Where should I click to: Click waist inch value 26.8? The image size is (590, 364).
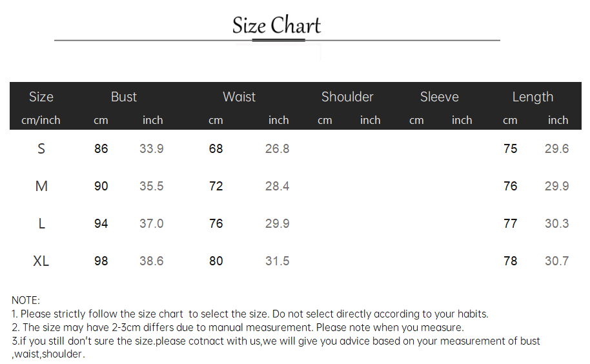click(x=278, y=149)
